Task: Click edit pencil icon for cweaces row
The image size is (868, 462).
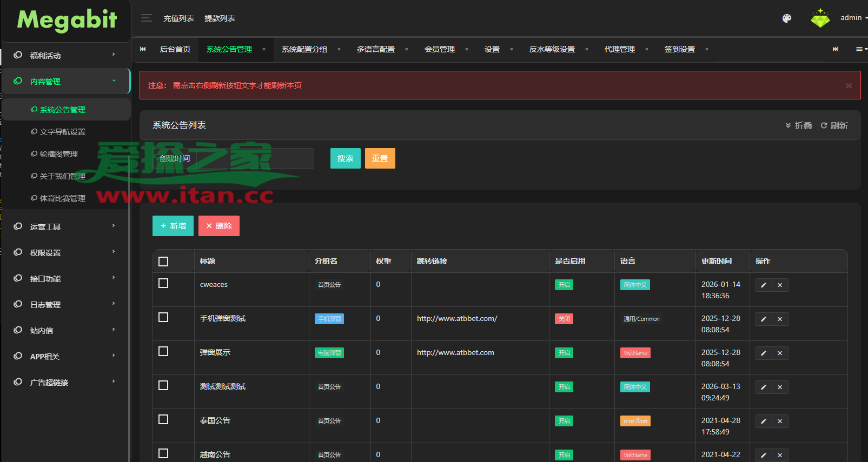Action: (x=764, y=285)
